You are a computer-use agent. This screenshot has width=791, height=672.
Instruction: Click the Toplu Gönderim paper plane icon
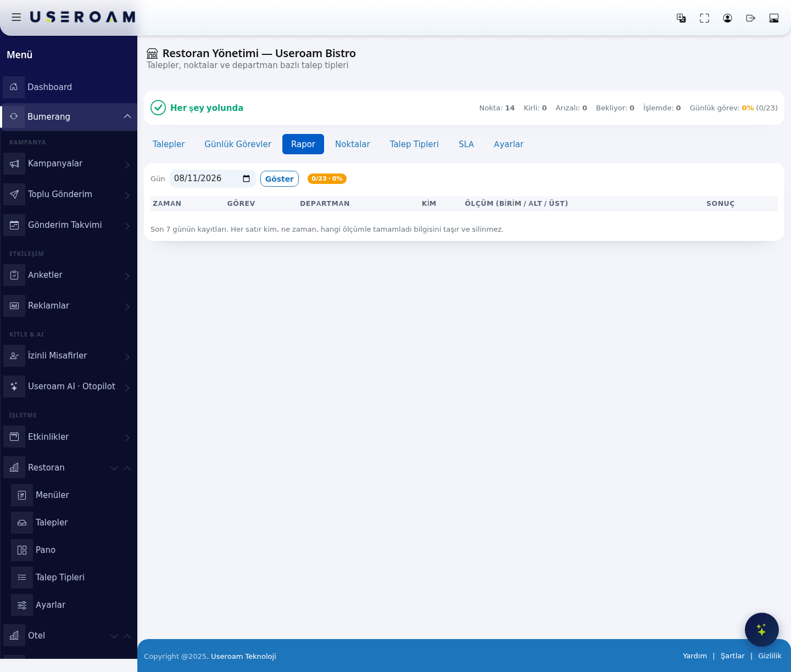(x=14, y=194)
